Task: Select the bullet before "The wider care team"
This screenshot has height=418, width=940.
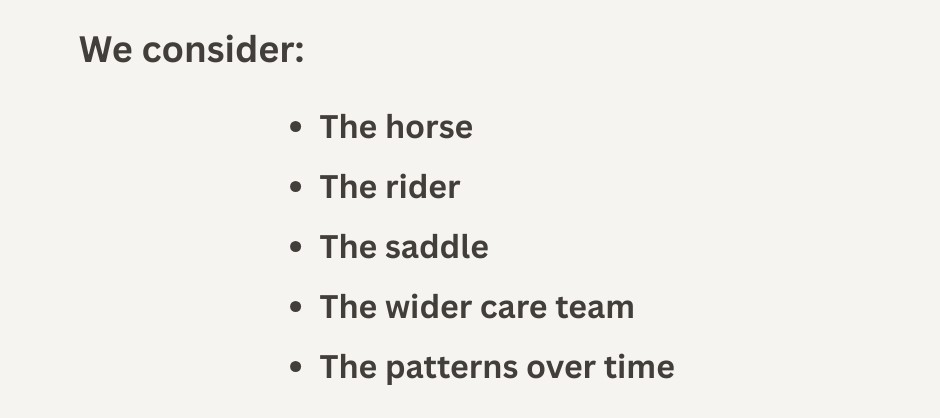Action: (x=295, y=308)
